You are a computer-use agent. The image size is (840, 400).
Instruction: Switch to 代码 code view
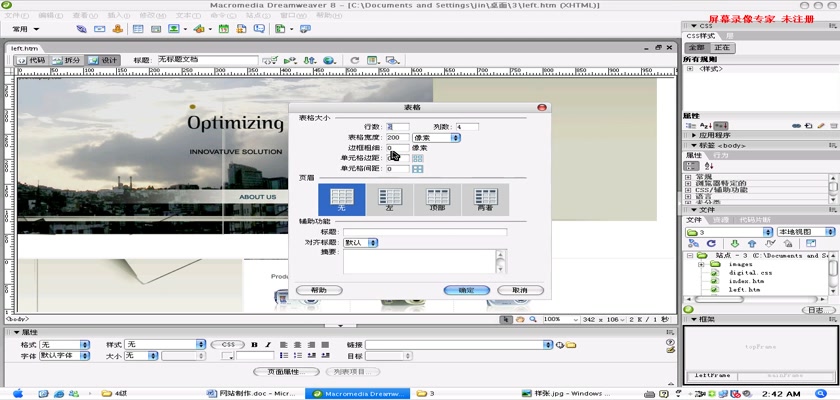pos(31,61)
